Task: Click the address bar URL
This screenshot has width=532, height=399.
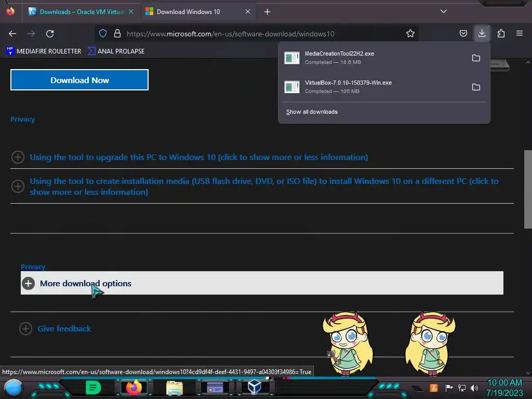Action: pos(230,34)
